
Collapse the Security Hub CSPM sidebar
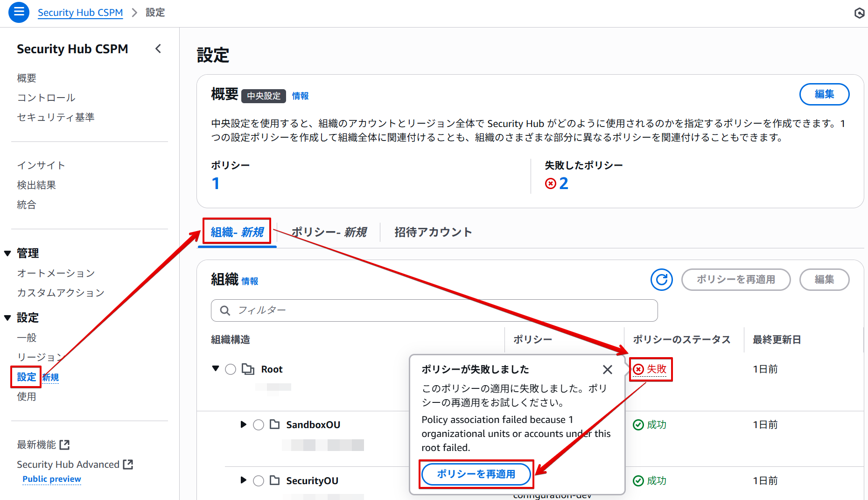(x=158, y=49)
